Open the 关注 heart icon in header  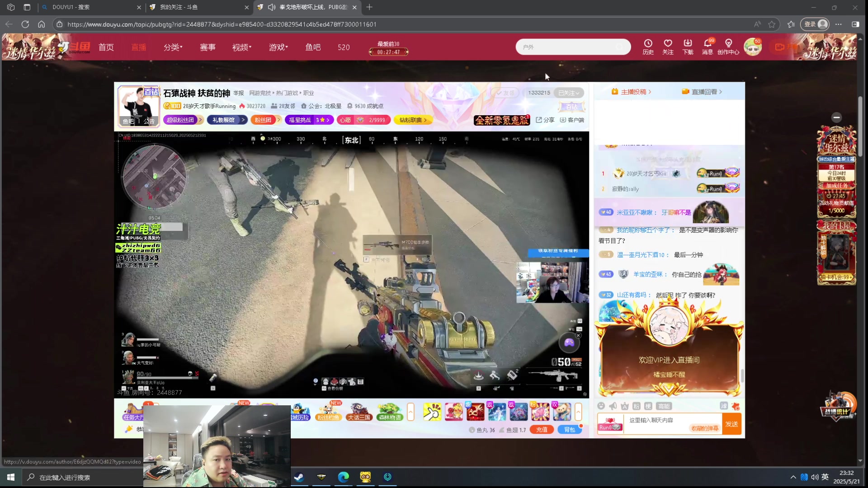(668, 47)
